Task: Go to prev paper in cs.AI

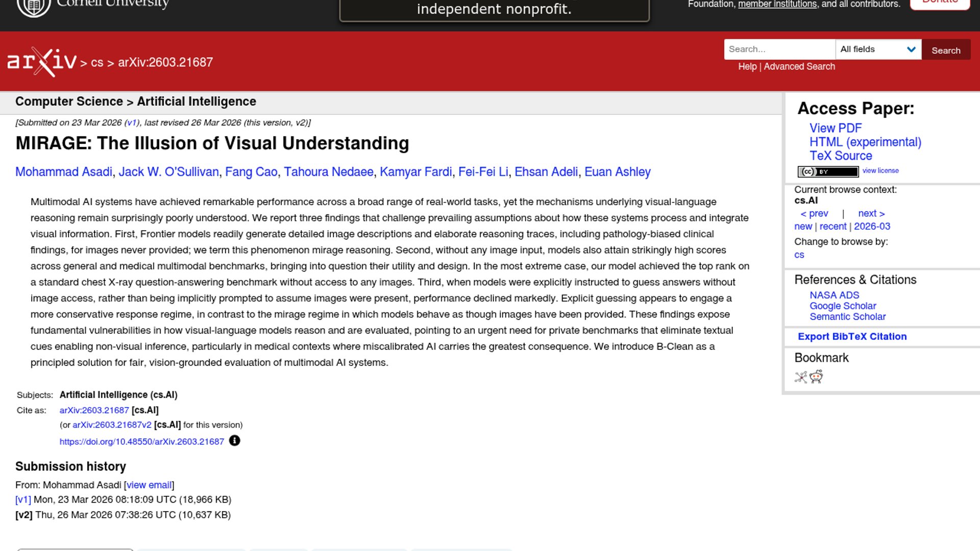Action: coord(814,213)
